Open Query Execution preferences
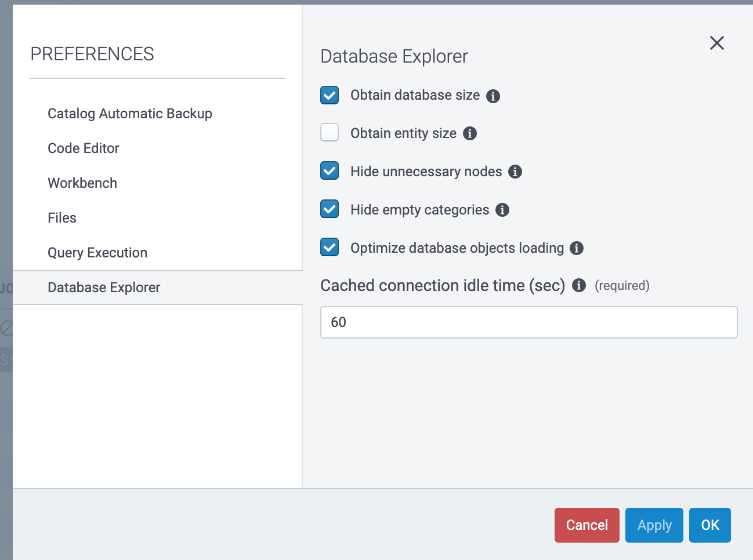 [97, 253]
